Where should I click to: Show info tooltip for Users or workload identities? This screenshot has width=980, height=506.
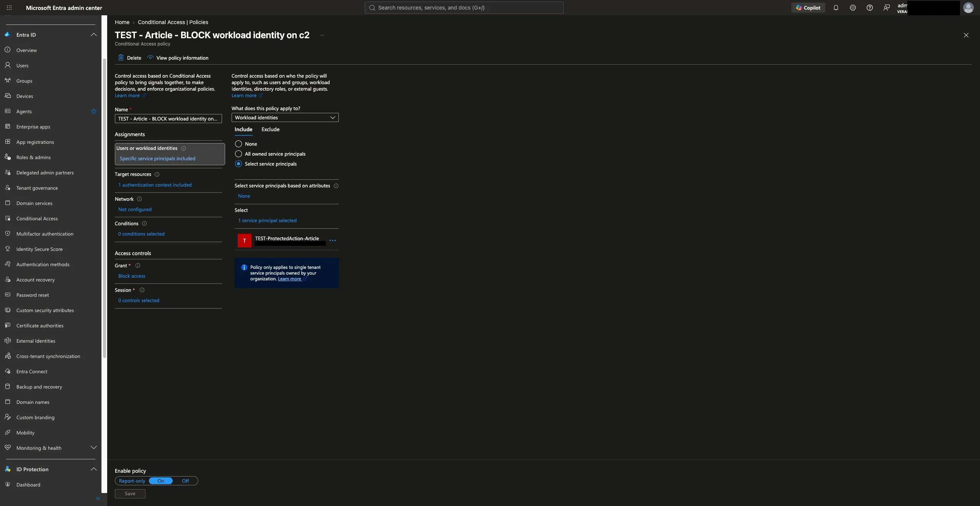pyautogui.click(x=183, y=148)
